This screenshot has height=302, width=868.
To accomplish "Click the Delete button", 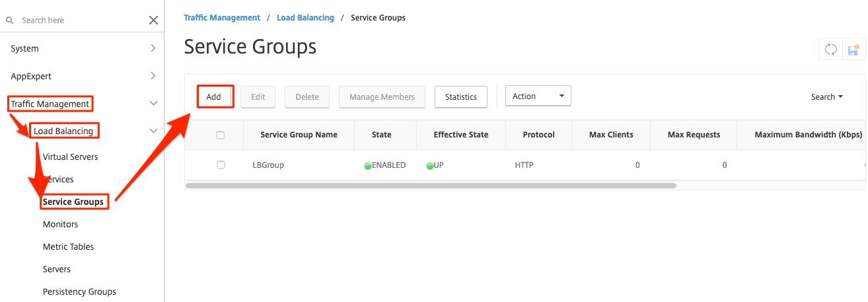I will point(307,96).
